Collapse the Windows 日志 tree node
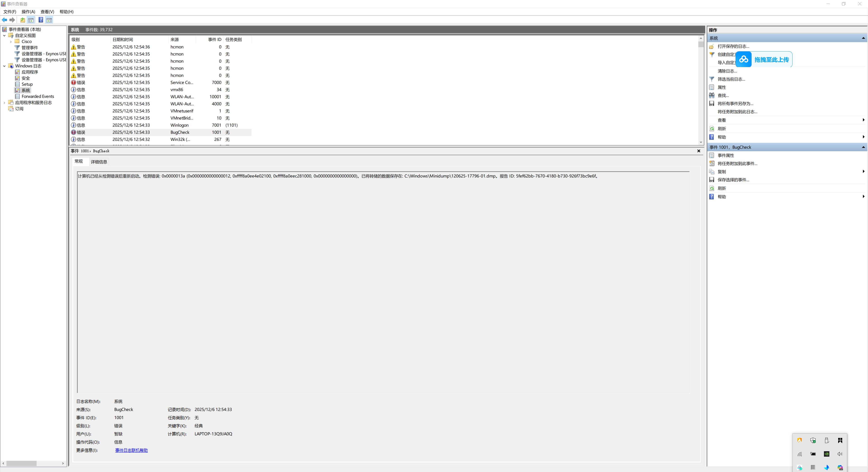 pos(4,66)
